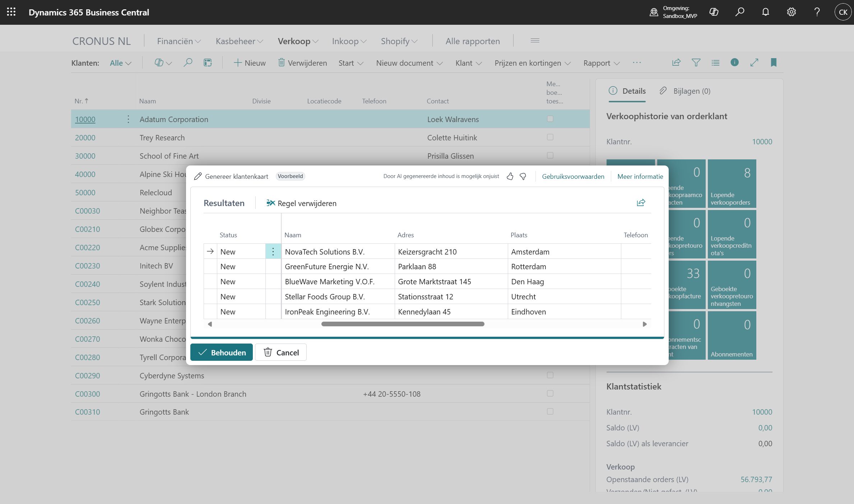Viewport: 854px width, 504px height.
Task: Click Regel verwijderen action
Action: click(x=301, y=203)
